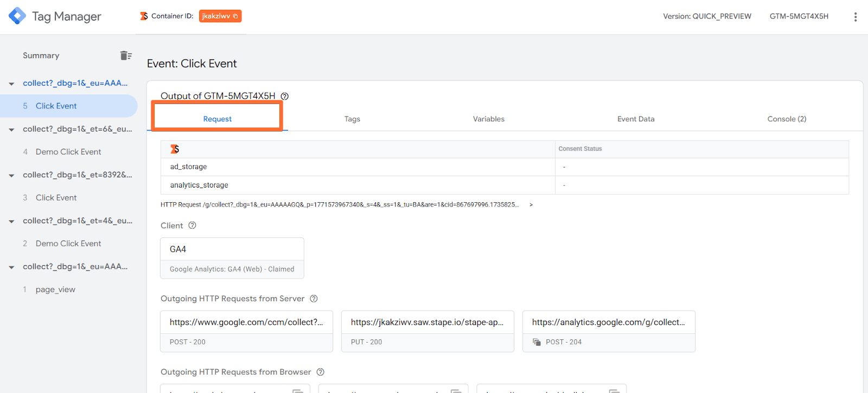Click the Outgoing HTTP Requests from Browser heading

tap(236, 372)
